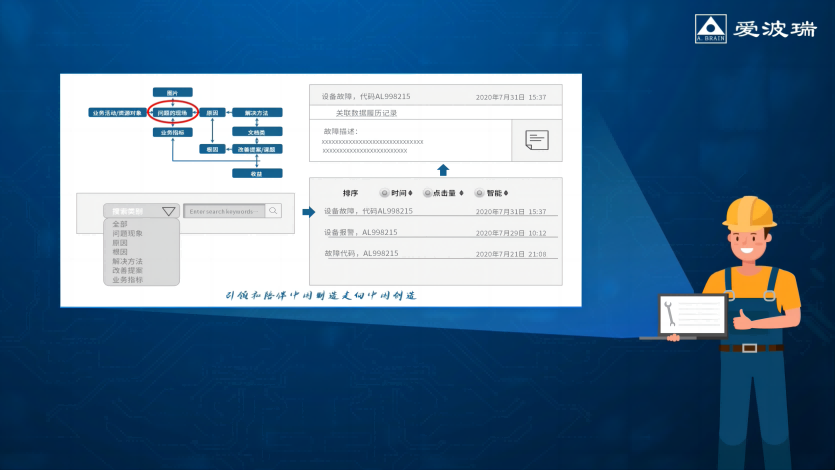Open the 搜索类别 dropdown arrow
Viewport: 835px width, 470px height.
pyautogui.click(x=168, y=211)
